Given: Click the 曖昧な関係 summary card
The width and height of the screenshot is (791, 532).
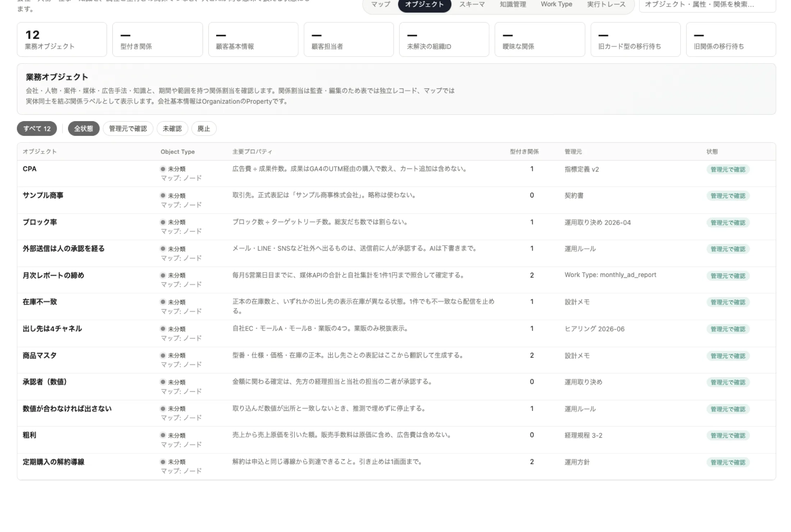Looking at the screenshot, I should coord(540,40).
